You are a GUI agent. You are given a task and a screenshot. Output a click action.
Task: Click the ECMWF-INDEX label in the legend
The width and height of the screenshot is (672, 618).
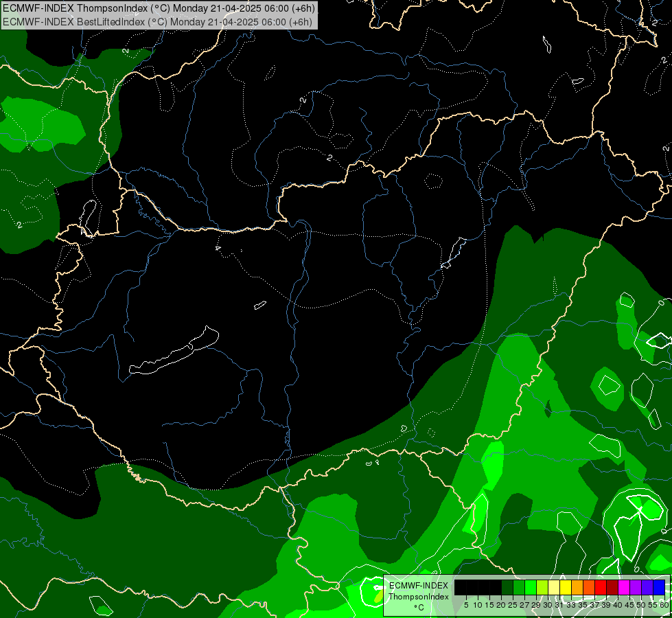[419, 586]
